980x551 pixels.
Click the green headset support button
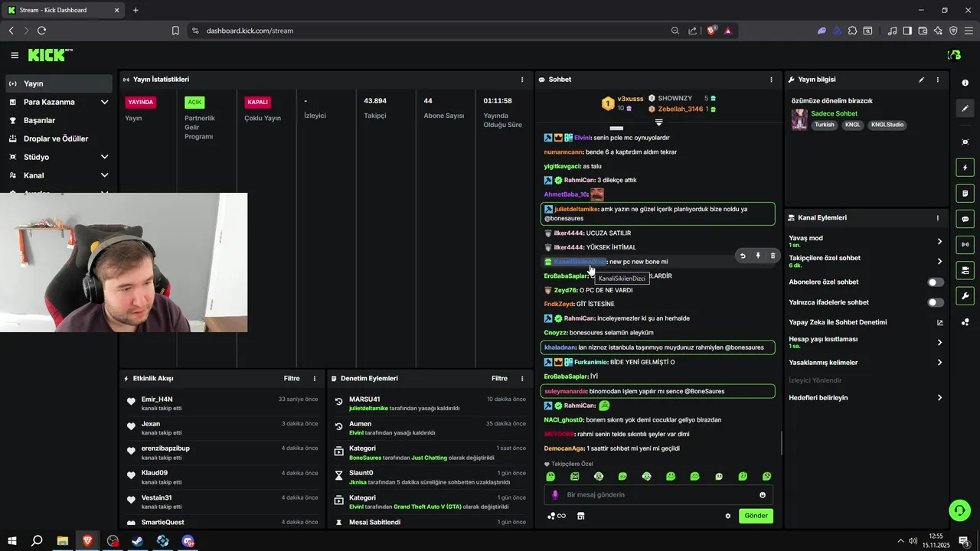[959, 510]
